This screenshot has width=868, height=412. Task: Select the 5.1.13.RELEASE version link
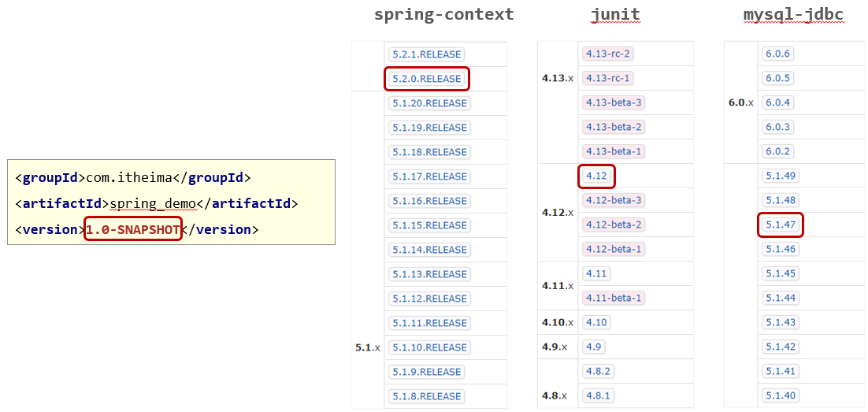pos(429,274)
